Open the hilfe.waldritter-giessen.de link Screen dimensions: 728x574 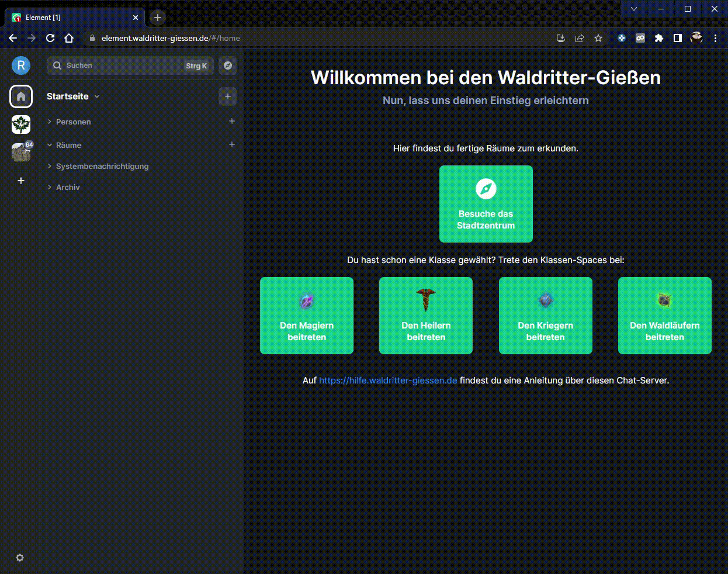388,381
